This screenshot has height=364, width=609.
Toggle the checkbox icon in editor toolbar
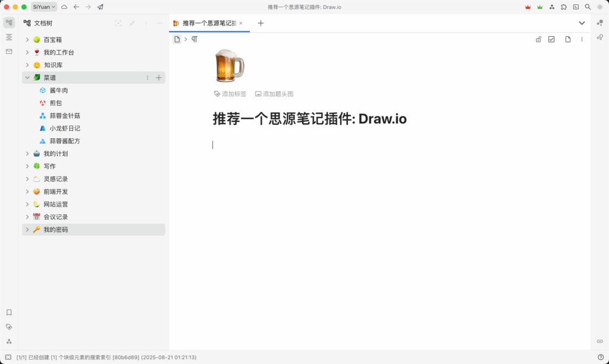551,39
